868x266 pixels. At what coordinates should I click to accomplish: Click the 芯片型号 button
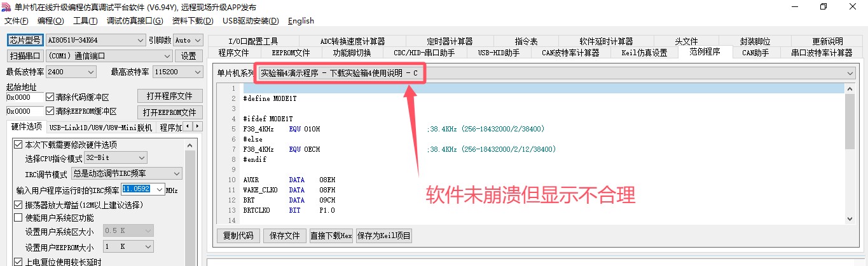25,40
